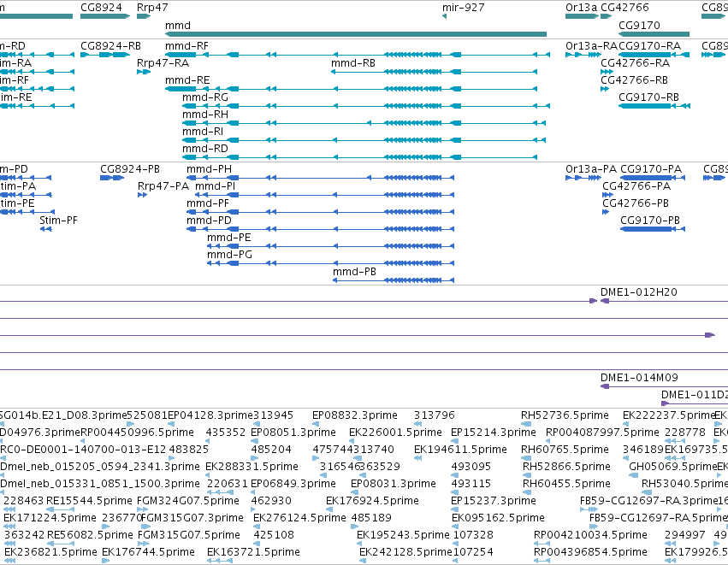Open the CG42766-PA protein label

(x=636, y=186)
